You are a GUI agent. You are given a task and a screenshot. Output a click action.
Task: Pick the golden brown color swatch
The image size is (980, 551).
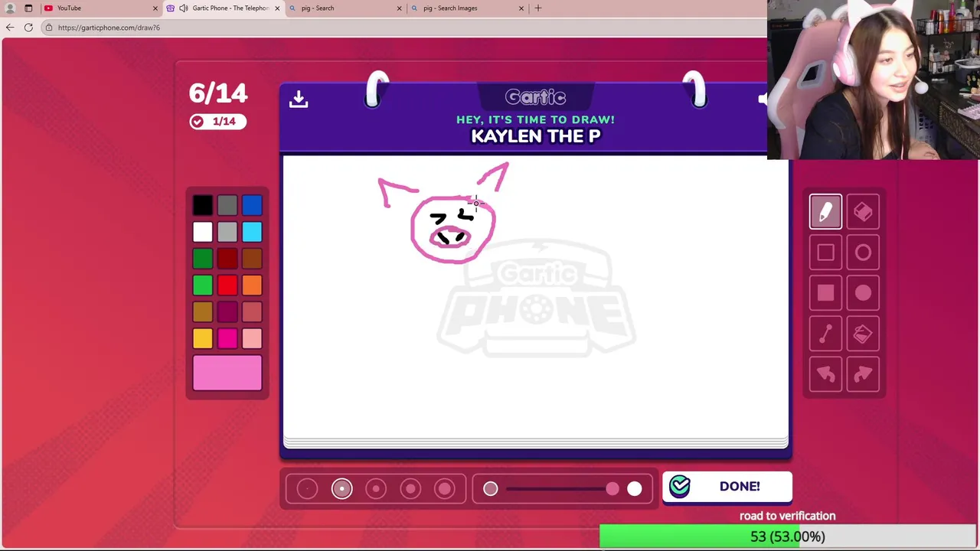coord(203,312)
